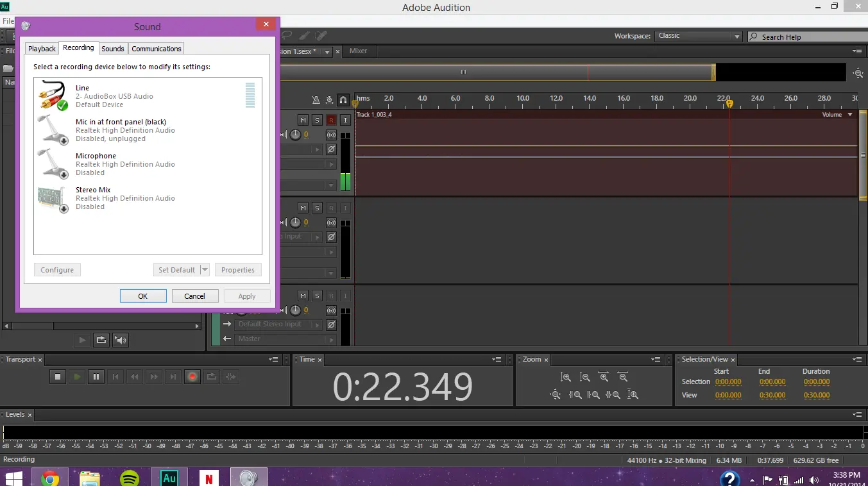Move playhead to previous marker
The width and height of the screenshot is (868, 486).
(115, 377)
